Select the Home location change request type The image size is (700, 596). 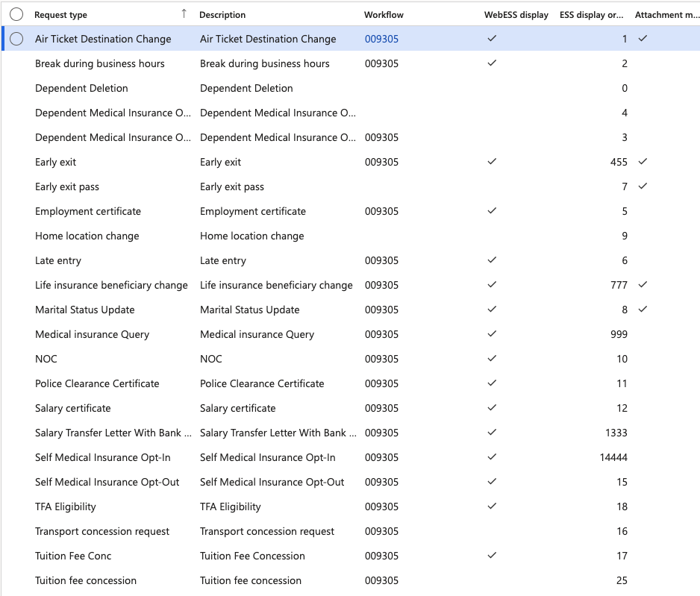[x=87, y=236]
